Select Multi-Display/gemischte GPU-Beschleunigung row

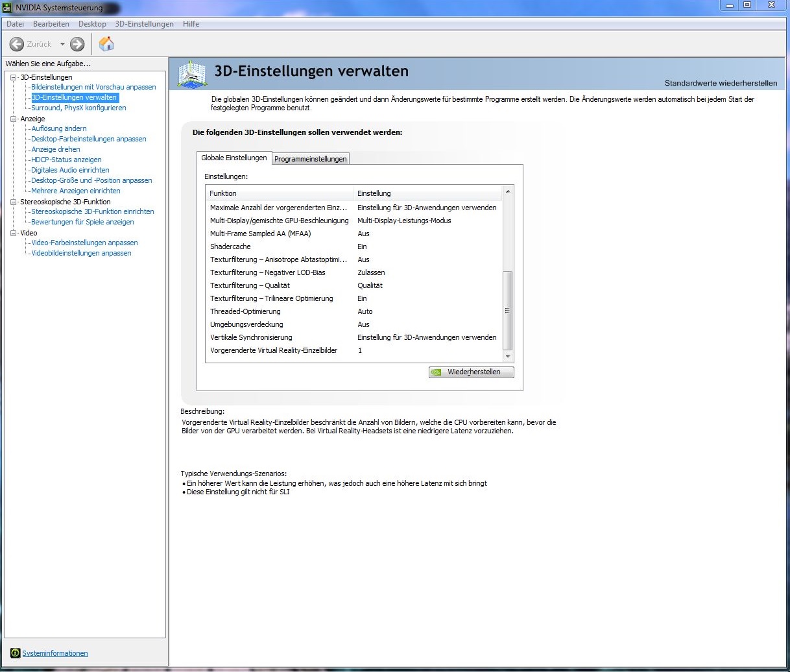(354, 221)
